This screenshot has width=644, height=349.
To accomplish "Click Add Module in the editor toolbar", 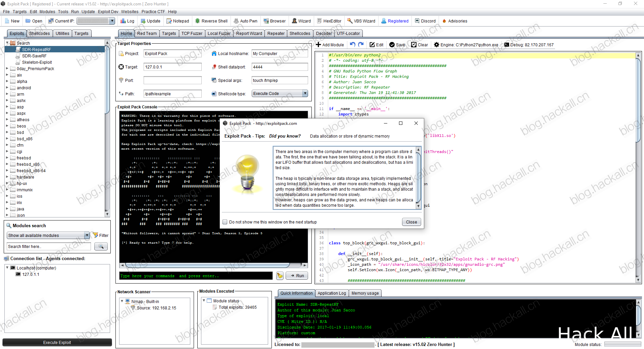I will (x=330, y=45).
